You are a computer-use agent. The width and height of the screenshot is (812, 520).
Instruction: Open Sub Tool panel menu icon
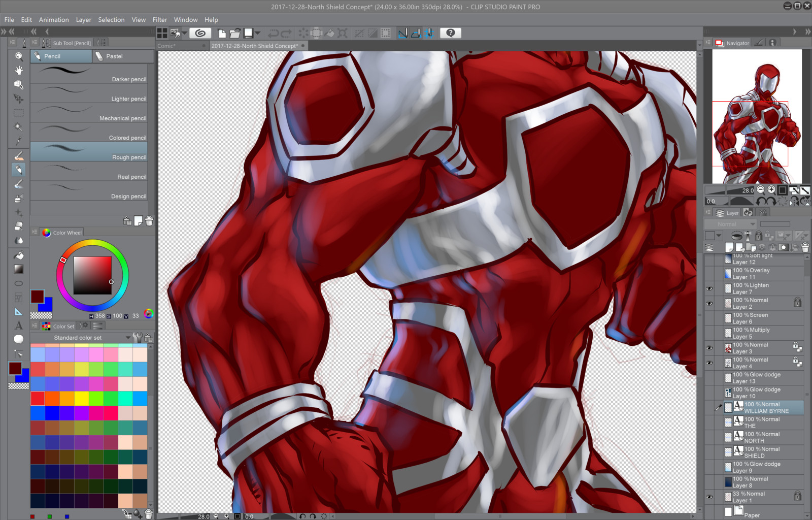[x=35, y=43]
